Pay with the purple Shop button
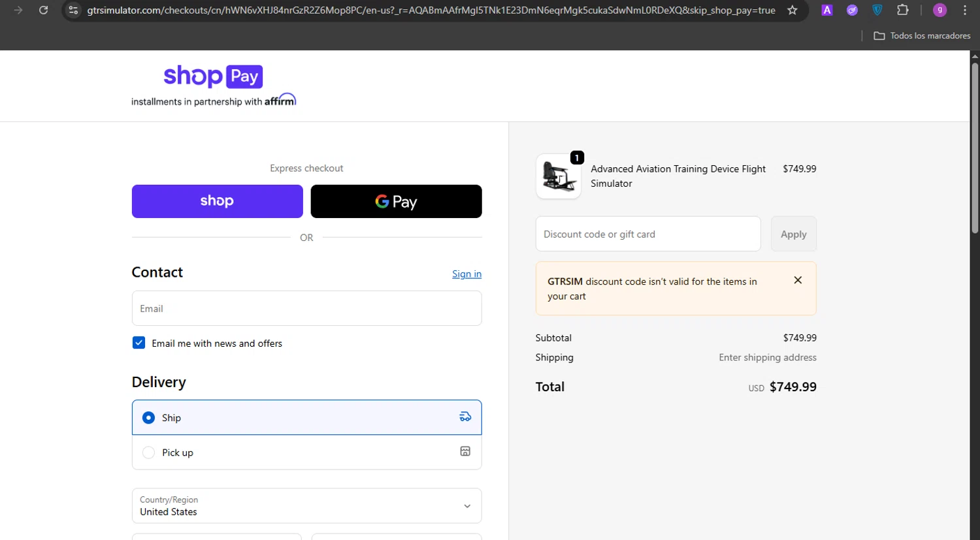980x540 pixels. click(x=218, y=201)
